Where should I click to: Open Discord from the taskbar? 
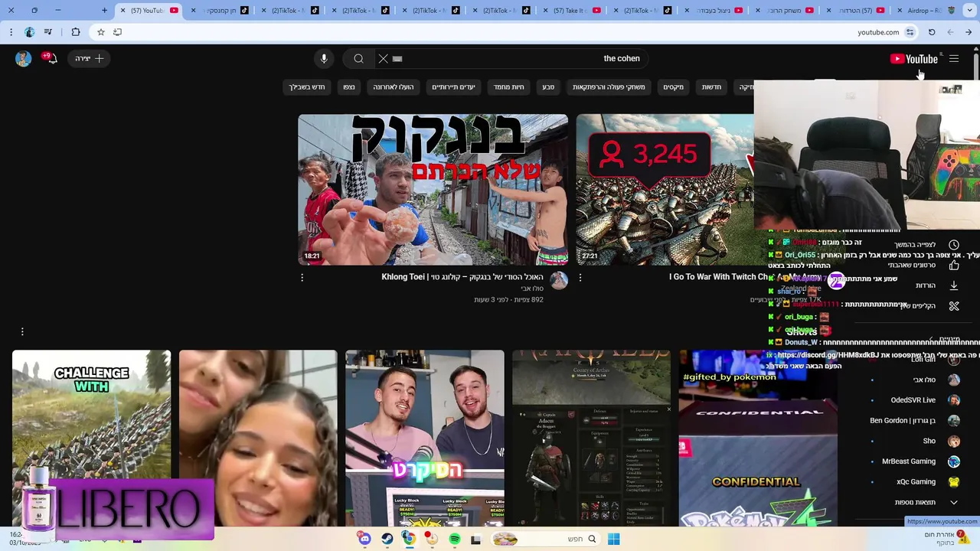click(x=364, y=540)
